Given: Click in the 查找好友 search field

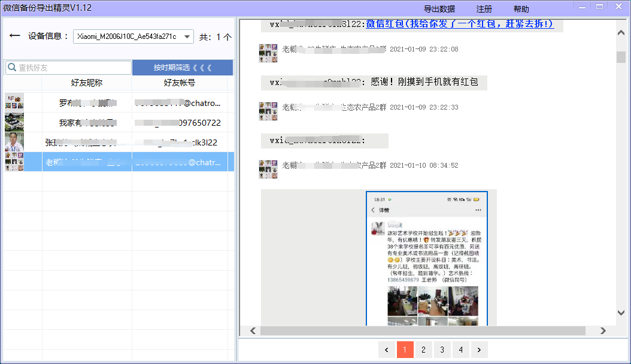Looking at the screenshot, I should click(73, 68).
